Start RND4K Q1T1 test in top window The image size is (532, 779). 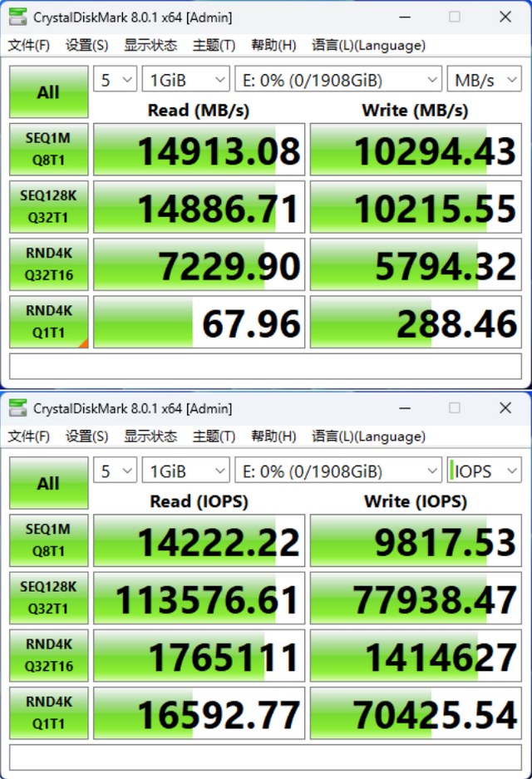49,322
